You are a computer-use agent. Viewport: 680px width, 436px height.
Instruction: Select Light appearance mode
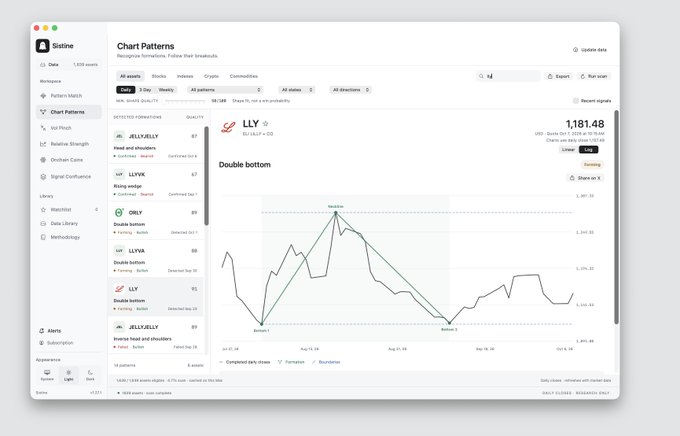(x=69, y=375)
